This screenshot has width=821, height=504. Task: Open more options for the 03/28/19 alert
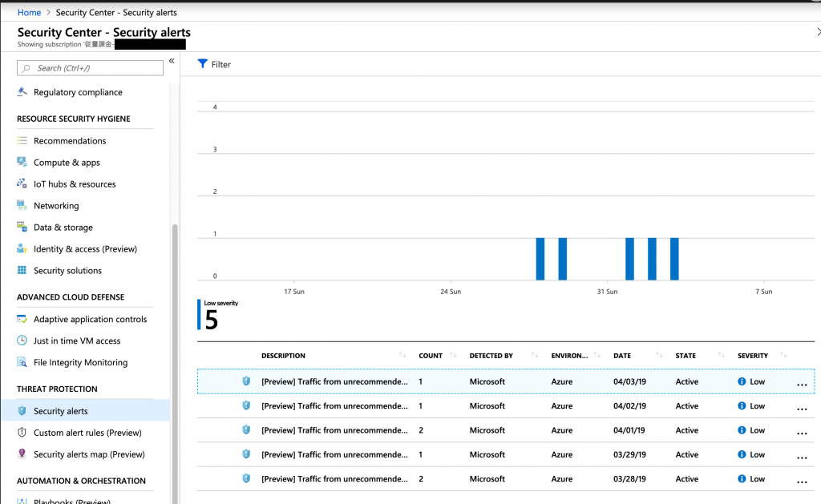[x=802, y=482]
